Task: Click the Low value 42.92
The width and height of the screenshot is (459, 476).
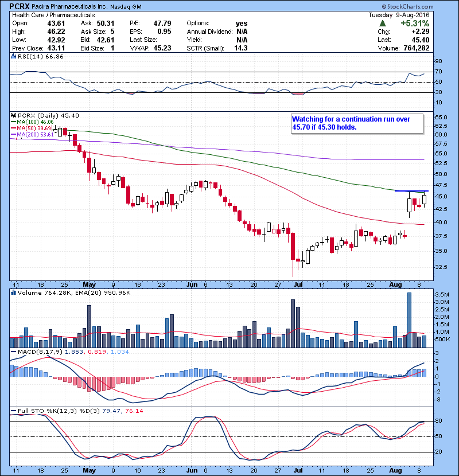Action: [x=56, y=40]
